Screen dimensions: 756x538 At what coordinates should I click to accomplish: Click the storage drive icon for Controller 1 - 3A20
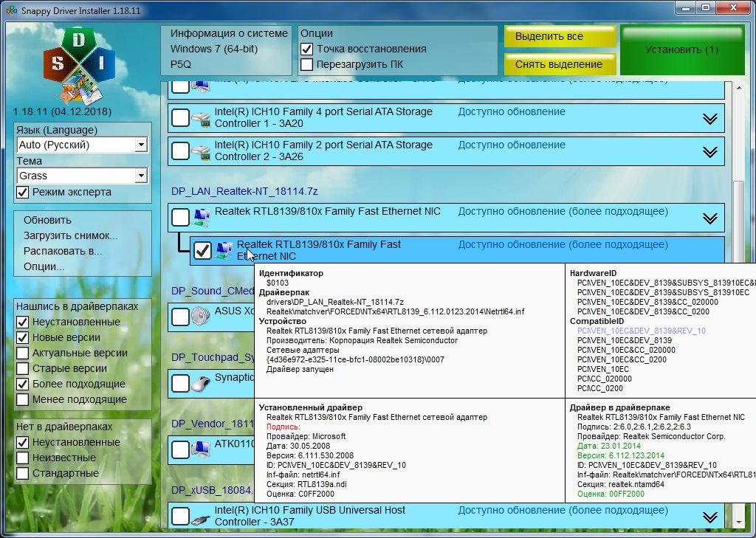point(201,118)
